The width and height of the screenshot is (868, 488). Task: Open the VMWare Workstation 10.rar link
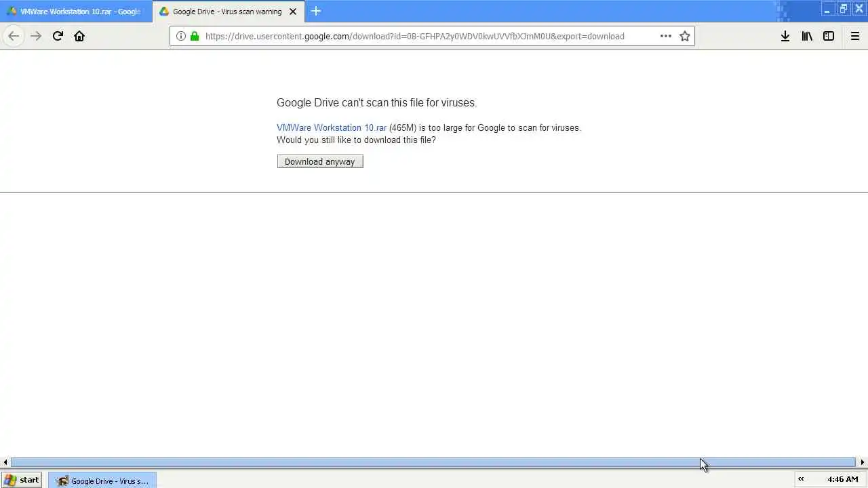point(332,127)
